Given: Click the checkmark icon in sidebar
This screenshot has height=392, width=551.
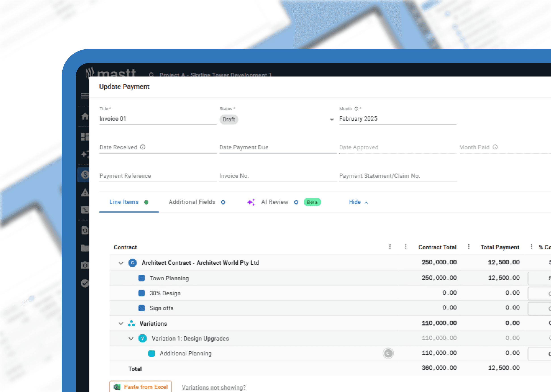Looking at the screenshot, I should (85, 283).
